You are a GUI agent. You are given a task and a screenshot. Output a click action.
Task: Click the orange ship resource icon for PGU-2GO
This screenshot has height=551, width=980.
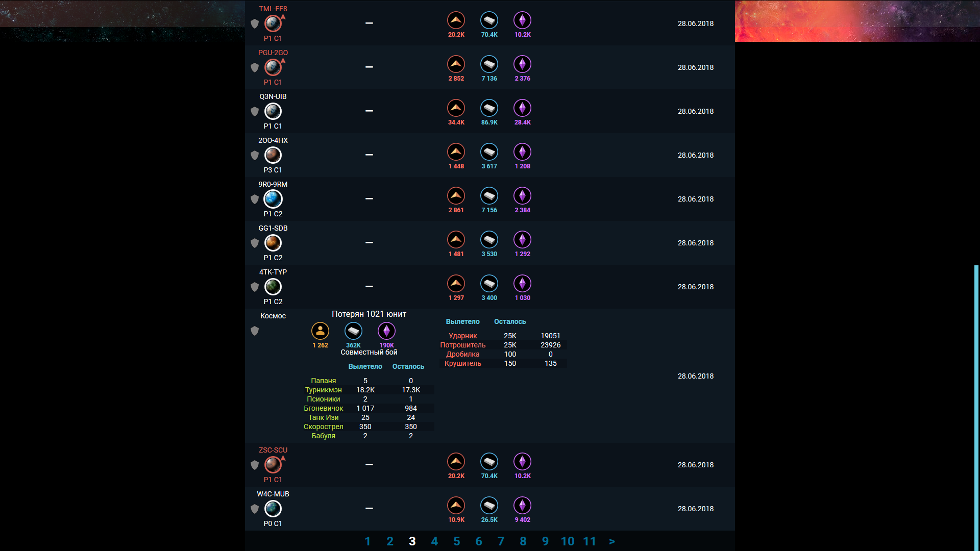[x=456, y=64]
